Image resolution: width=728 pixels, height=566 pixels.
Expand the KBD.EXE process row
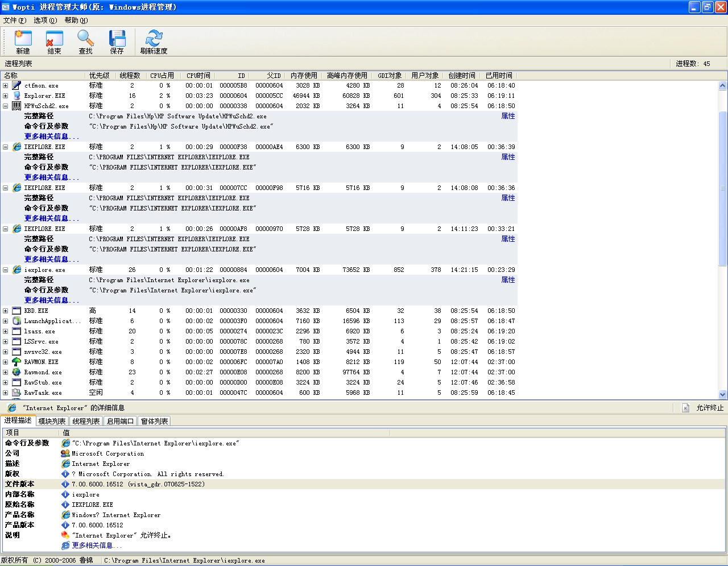tap(5, 311)
